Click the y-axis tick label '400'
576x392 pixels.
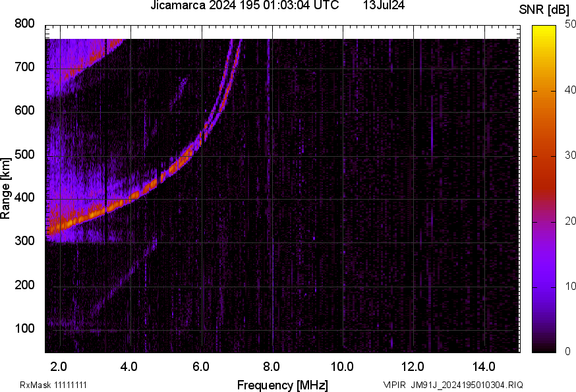(x=24, y=198)
